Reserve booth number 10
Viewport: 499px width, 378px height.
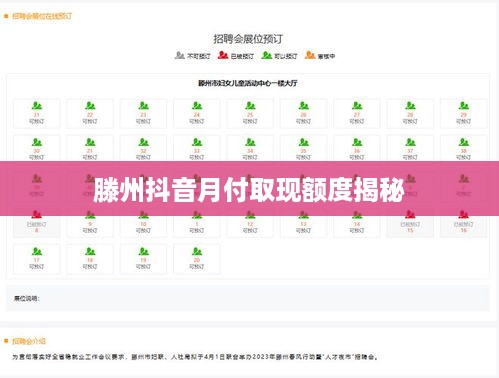(x=143, y=223)
